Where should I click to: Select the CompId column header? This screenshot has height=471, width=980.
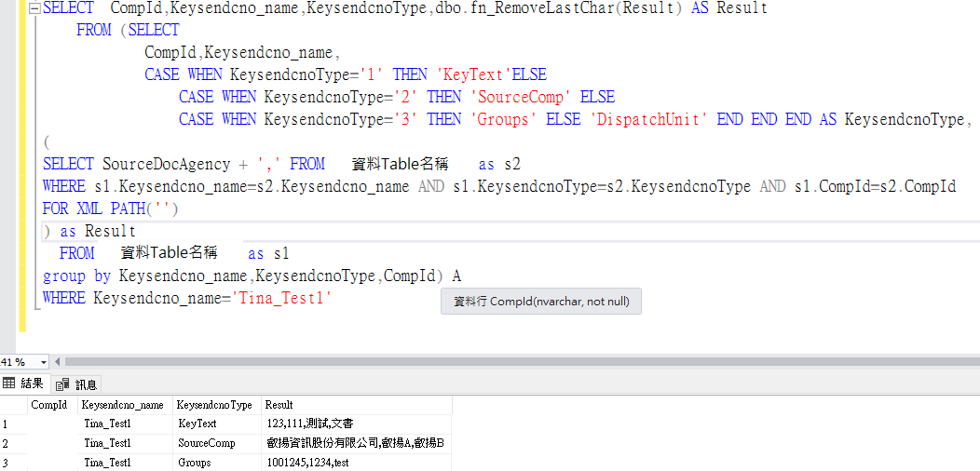click(x=52, y=405)
